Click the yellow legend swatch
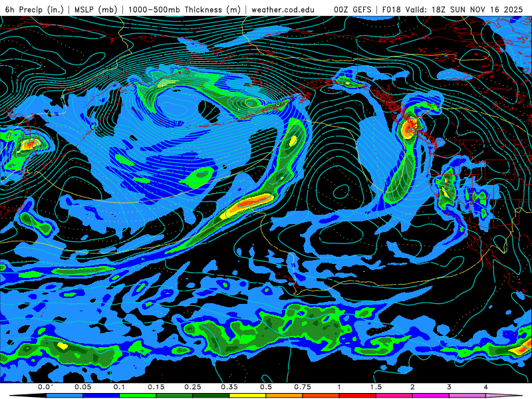This screenshot has height=399, width=532. pos(247,396)
